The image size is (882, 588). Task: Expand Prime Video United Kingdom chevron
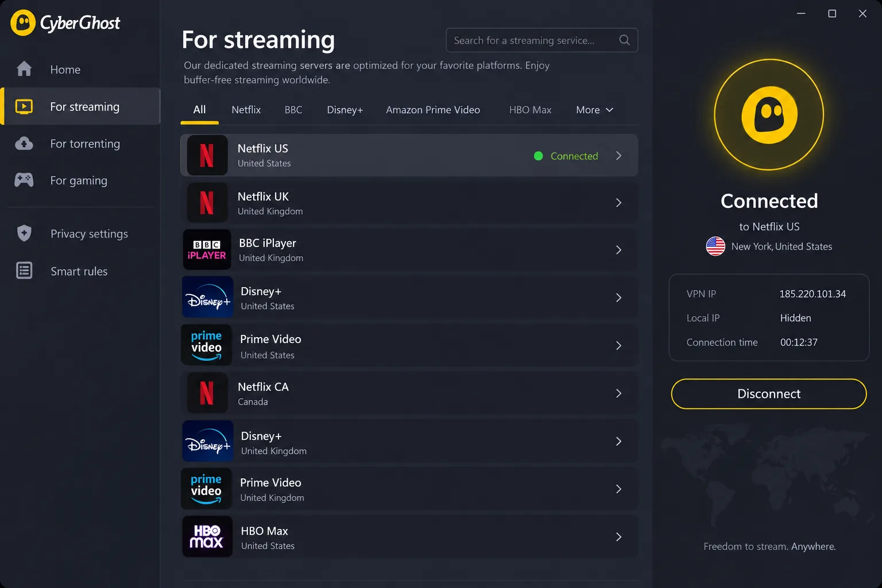(x=618, y=489)
